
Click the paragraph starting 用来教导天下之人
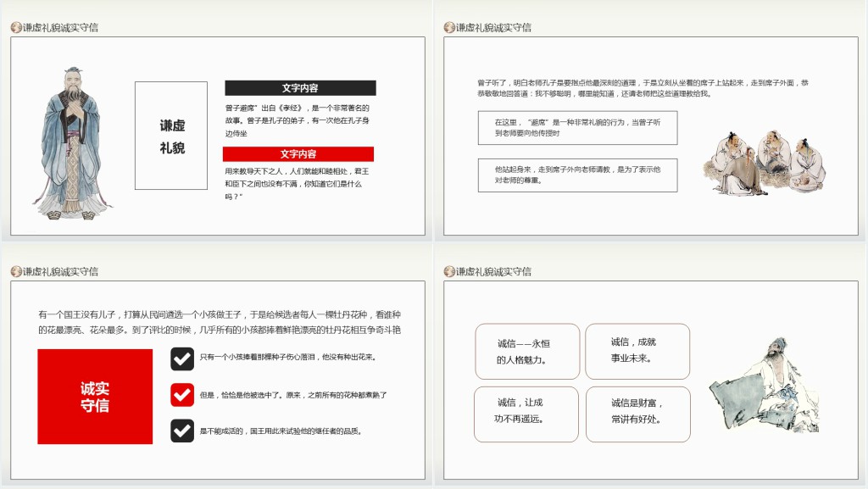pyautogui.click(x=297, y=184)
